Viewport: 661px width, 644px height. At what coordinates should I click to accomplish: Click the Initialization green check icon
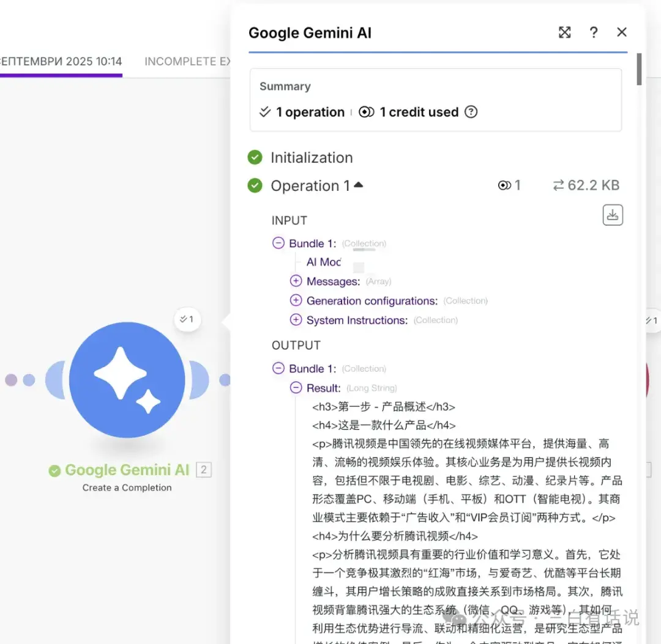point(255,158)
